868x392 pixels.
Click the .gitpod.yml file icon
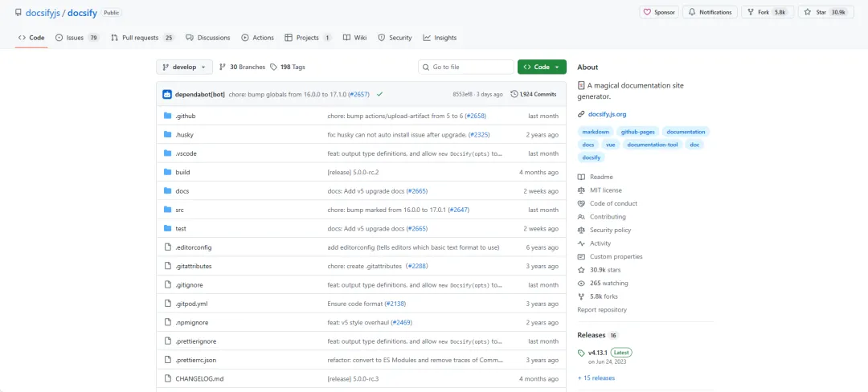[168, 304]
